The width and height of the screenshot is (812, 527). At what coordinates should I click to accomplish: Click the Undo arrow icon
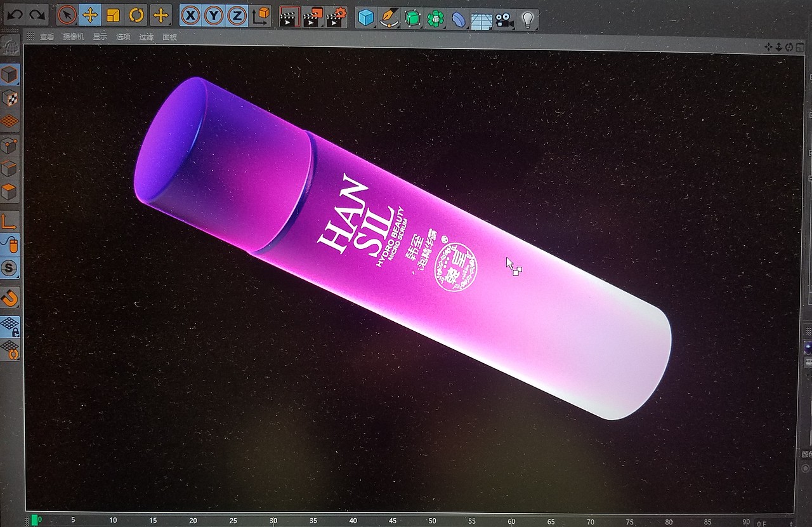tap(14, 15)
